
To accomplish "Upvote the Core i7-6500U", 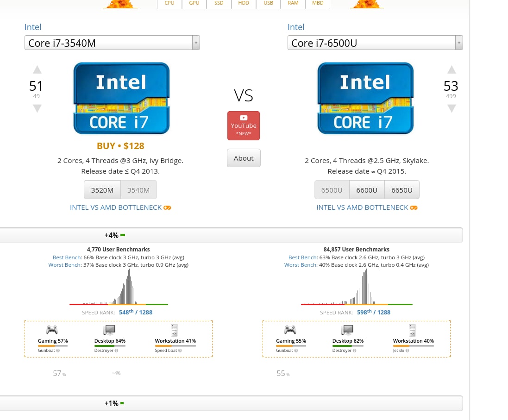I will 452,69.
